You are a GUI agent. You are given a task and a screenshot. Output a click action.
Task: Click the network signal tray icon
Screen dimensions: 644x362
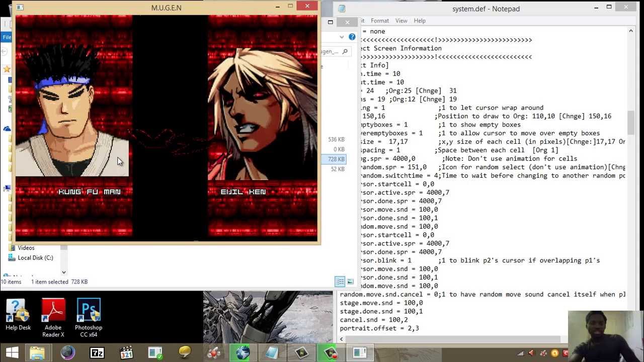(x=521, y=353)
